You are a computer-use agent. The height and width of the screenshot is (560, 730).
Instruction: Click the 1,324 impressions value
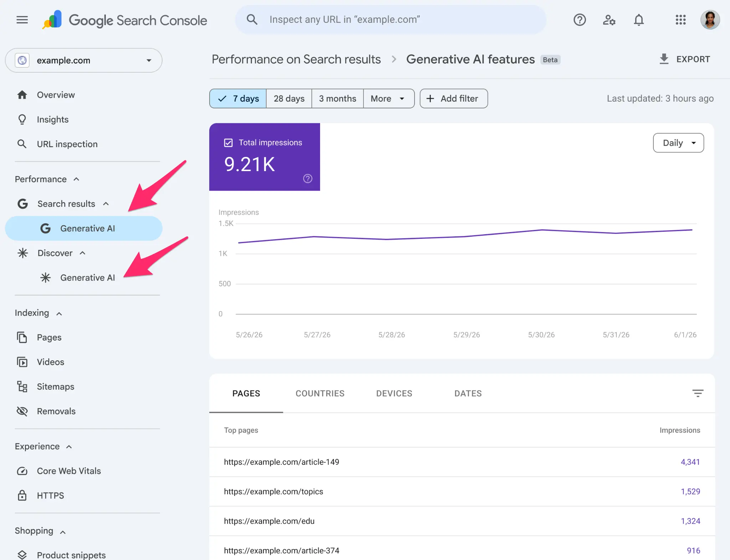pyautogui.click(x=690, y=521)
